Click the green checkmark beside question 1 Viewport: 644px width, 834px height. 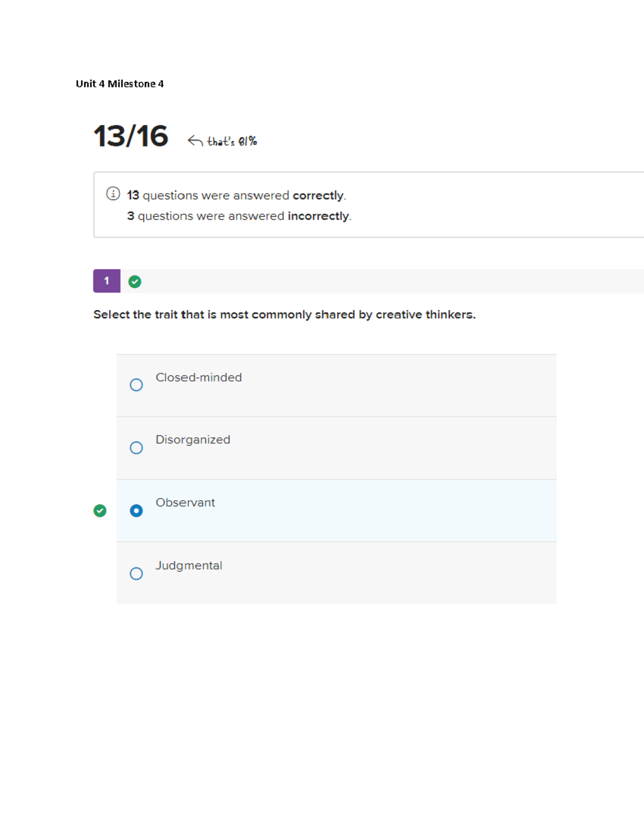(135, 281)
